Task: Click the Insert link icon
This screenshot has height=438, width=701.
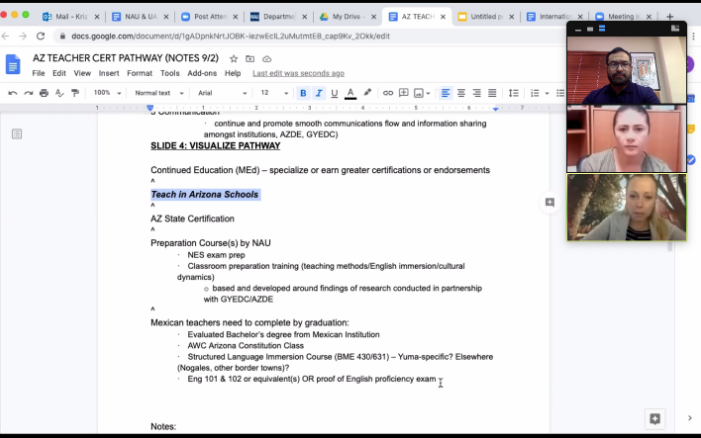Action: point(388,93)
